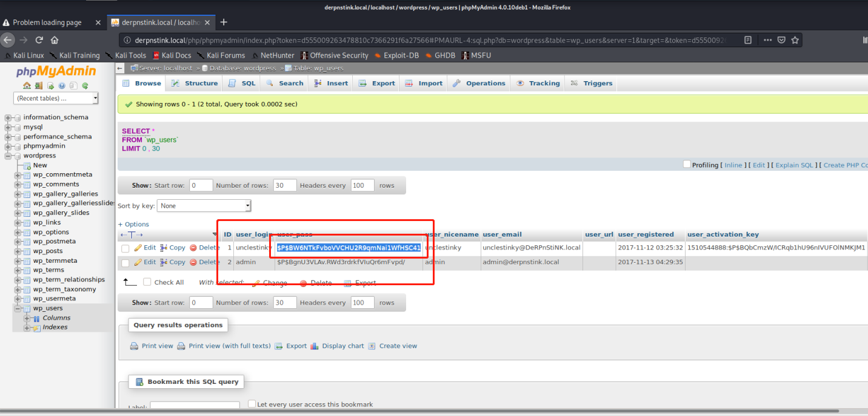868x416 pixels.
Task: Bookmark this page with star icon
Action: [795, 40]
